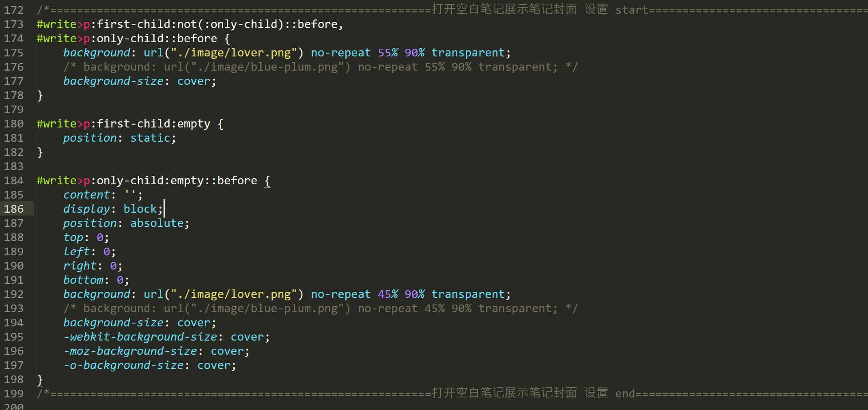Click the 'end' comment text on line 199
868x410 pixels.
click(x=625, y=393)
